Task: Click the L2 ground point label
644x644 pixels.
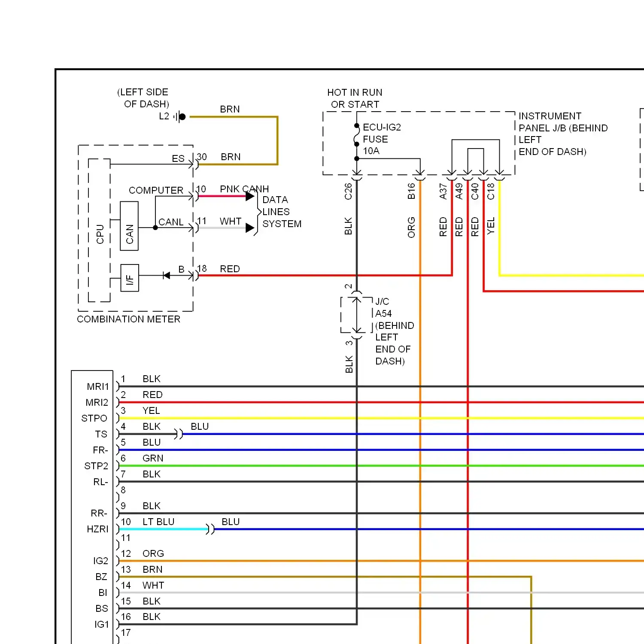Action: [164, 116]
